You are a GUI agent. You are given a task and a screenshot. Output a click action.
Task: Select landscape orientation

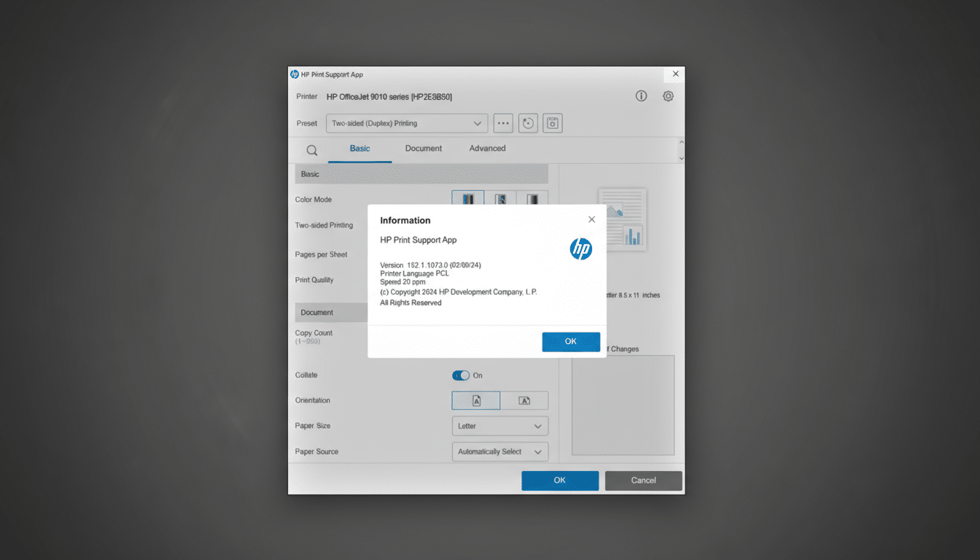click(524, 400)
